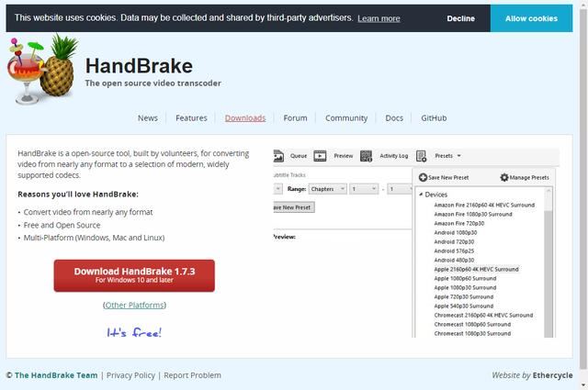Collapse the Devices preset group
The height and width of the screenshot is (390, 588).
click(x=420, y=195)
